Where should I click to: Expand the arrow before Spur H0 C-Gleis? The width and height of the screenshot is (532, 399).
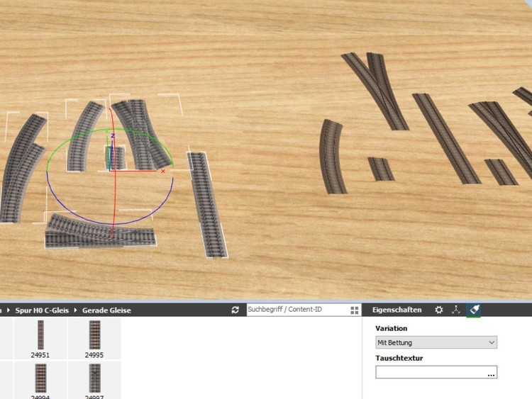coord(9,310)
